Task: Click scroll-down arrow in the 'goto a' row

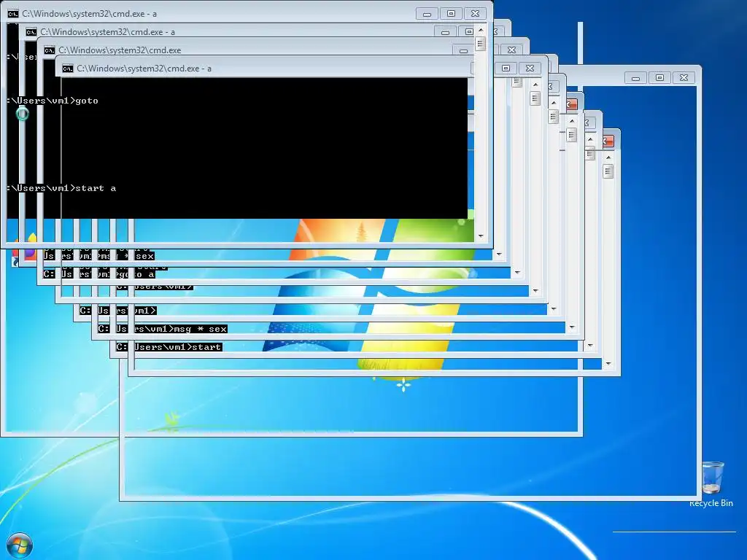Action: [517, 273]
